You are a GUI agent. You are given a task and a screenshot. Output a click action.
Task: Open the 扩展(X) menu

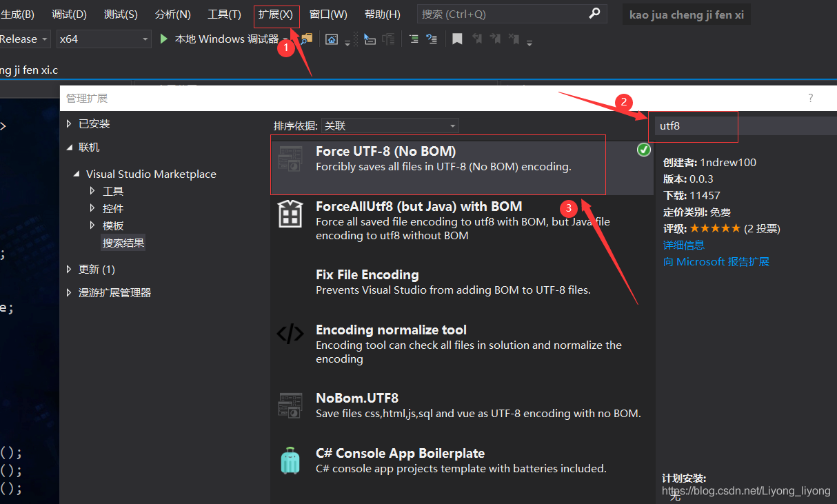276,14
